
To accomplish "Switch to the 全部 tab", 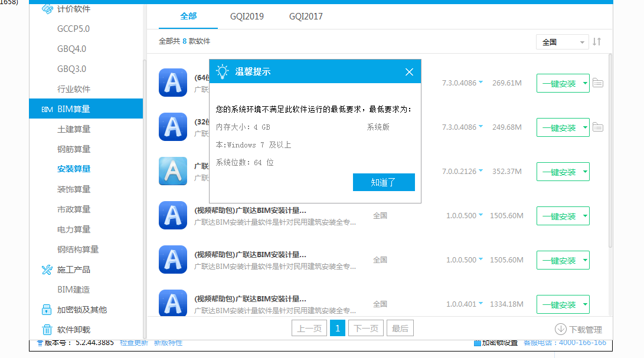I will click(188, 17).
